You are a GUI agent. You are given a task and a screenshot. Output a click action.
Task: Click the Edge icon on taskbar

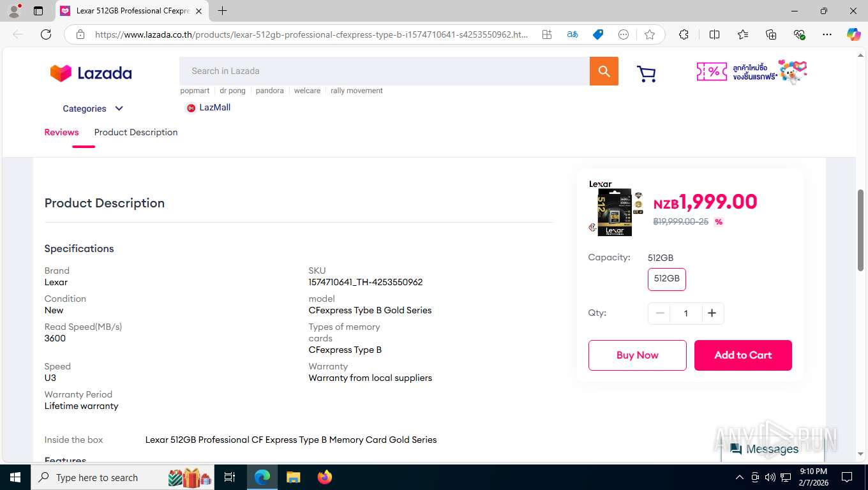(262, 477)
